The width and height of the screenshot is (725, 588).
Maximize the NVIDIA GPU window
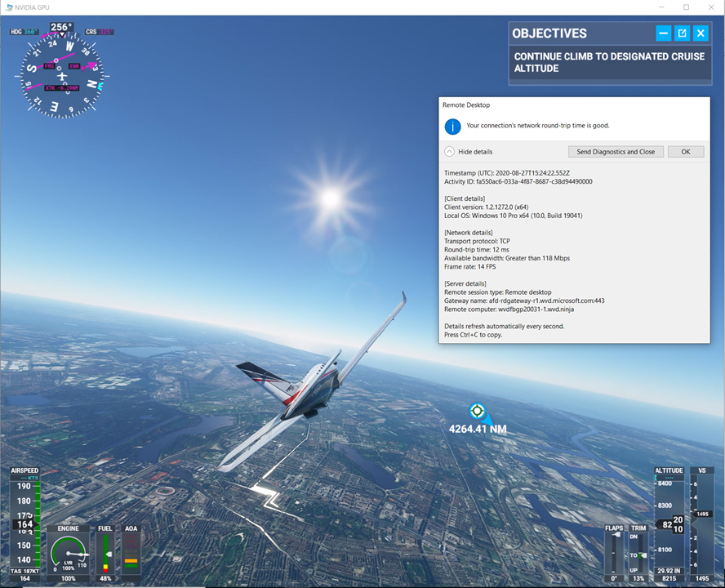[686, 7]
